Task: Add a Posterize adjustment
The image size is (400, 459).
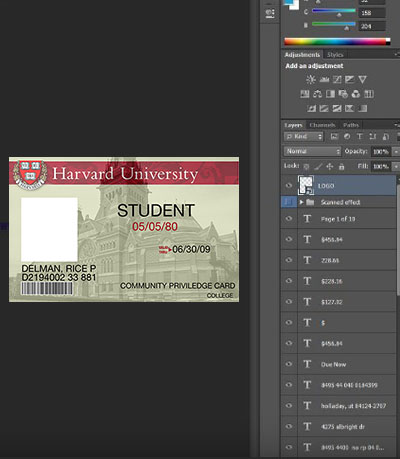Action: (324, 108)
